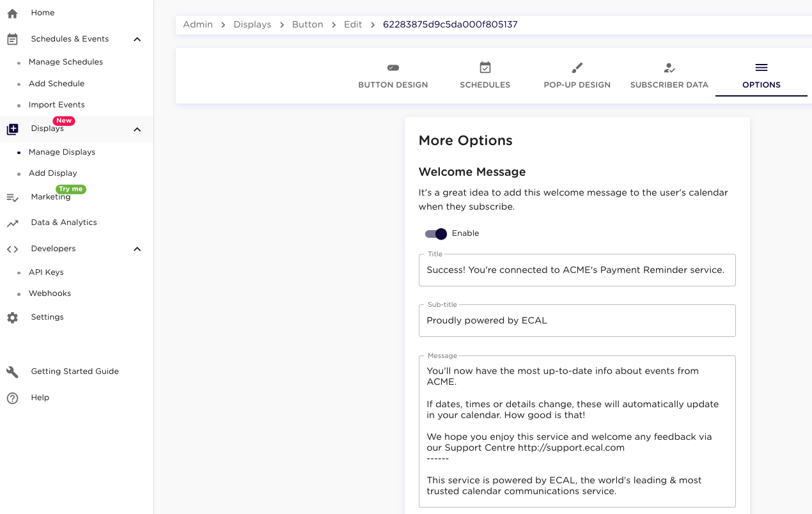This screenshot has width=812, height=514.
Task: Click the Getting Started Guide wrench icon
Action: point(12,372)
